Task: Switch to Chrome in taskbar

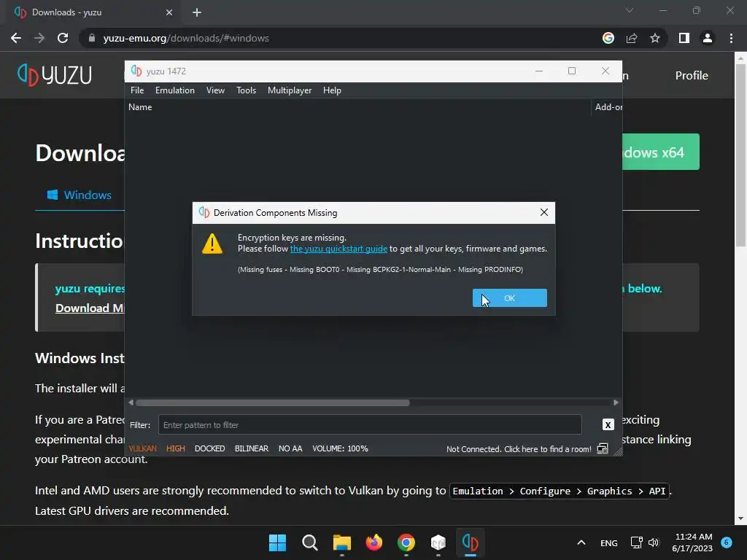Action: (x=406, y=542)
